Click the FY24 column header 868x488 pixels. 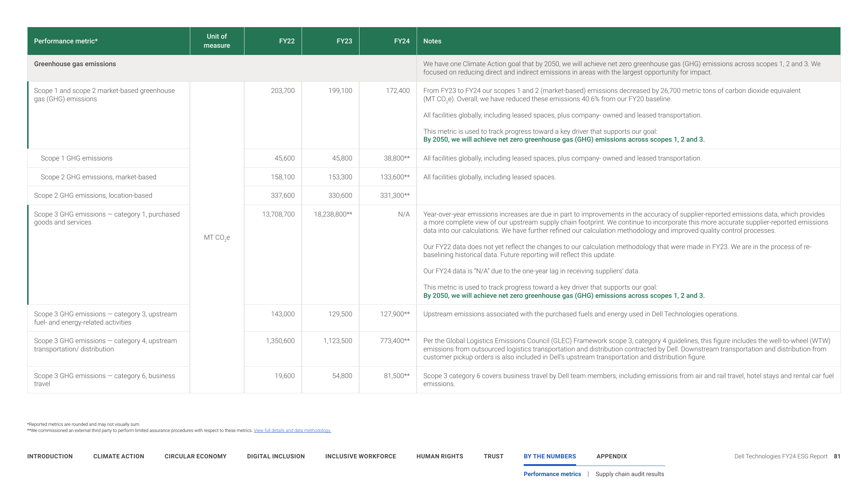[x=402, y=41]
